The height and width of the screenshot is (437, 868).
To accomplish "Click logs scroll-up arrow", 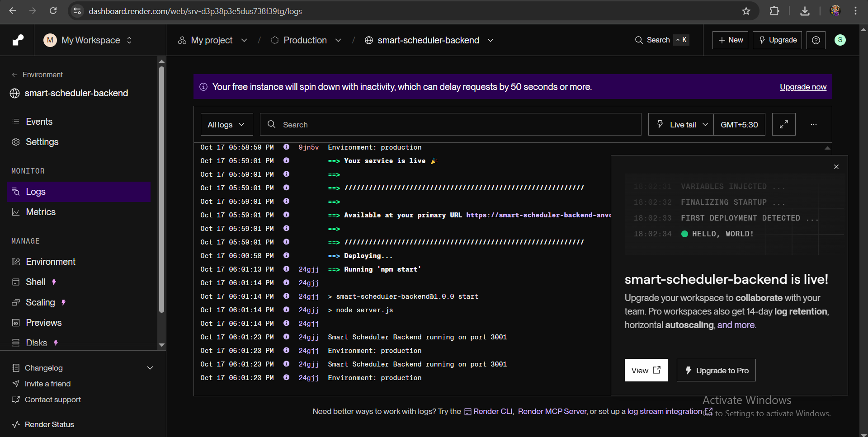I will click(827, 148).
